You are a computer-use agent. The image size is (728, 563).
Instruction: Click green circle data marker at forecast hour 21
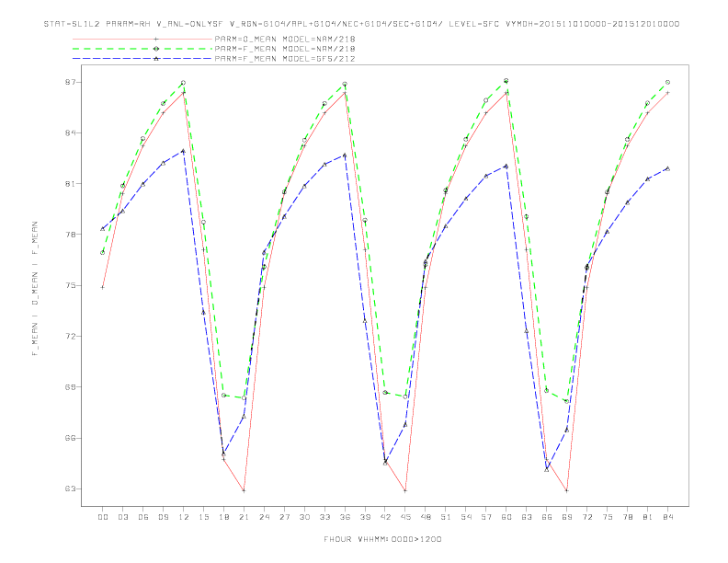(244, 398)
